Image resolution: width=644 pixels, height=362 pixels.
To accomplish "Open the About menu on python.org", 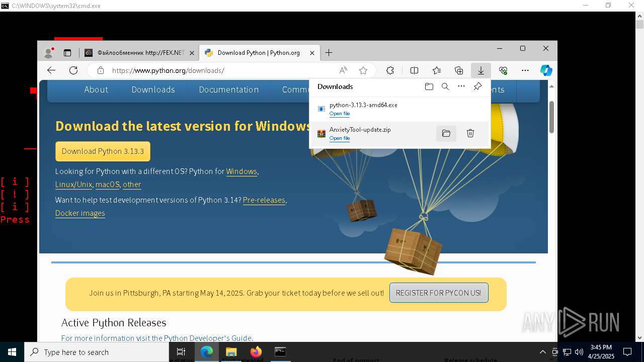I will click(96, 89).
